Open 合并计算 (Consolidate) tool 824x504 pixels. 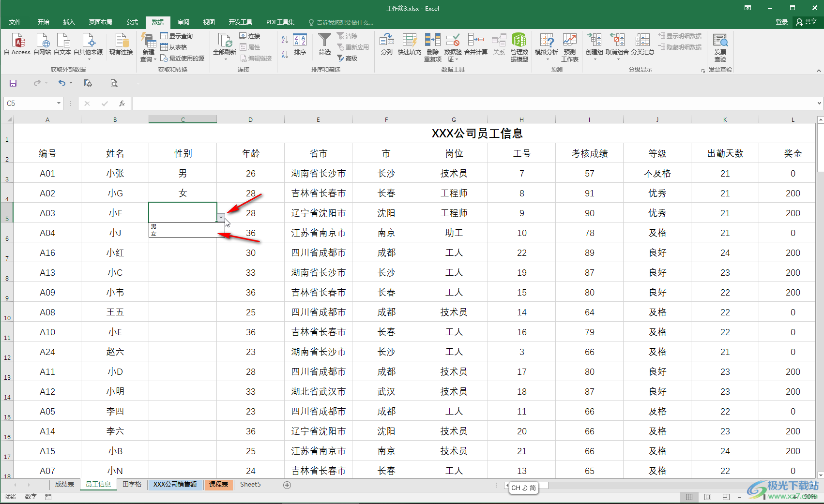pos(476,44)
